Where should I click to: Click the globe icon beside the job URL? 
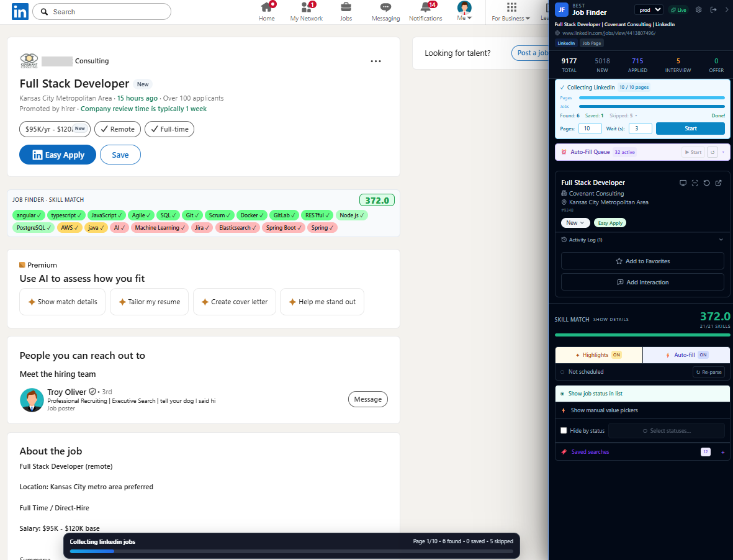tap(557, 33)
